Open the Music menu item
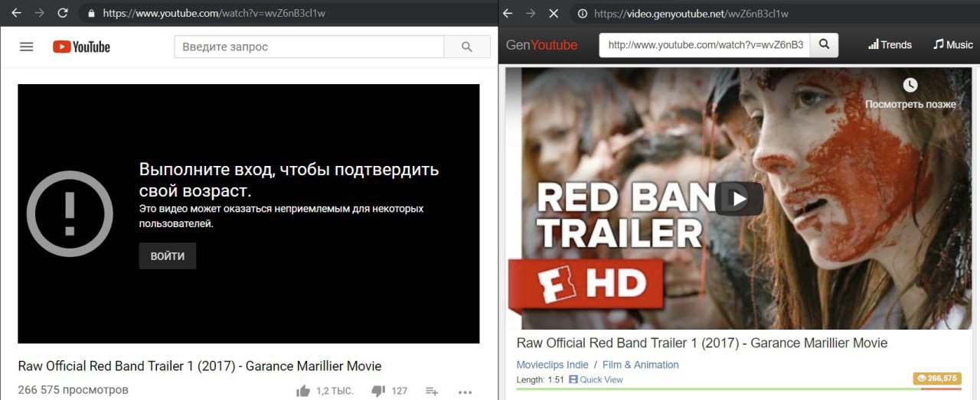The height and width of the screenshot is (400, 980). pyautogui.click(x=953, y=45)
